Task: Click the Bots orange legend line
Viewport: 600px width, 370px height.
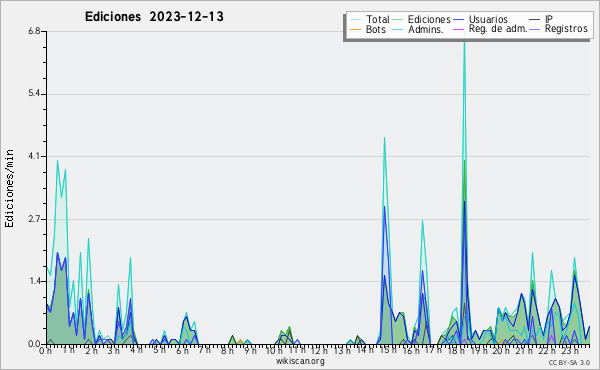Action: click(355, 29)
